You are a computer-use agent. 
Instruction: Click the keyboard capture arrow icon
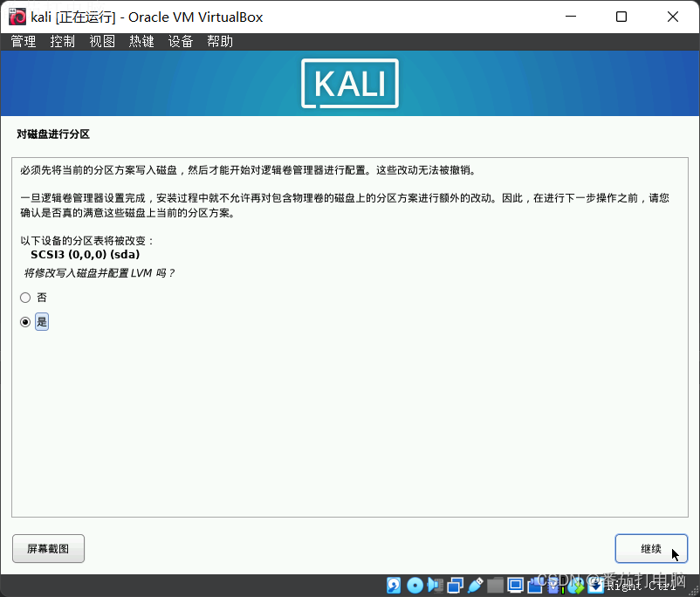(x=596, y=586)
